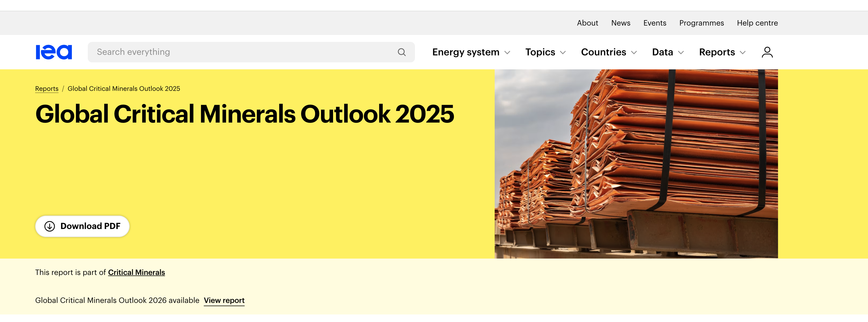Image resolution: width=868 pixels, height=322 pixels.
Task: Go to News
Action: tap(621, 23)
